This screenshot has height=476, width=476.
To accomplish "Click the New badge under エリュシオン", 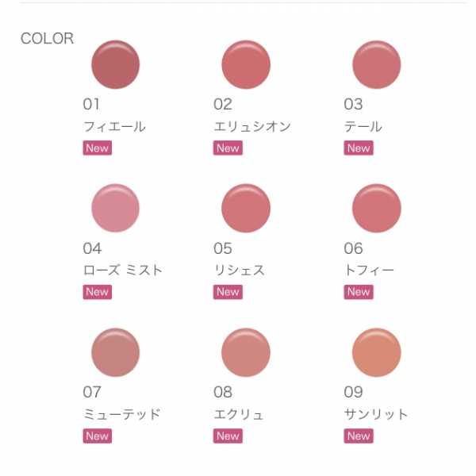I will pos(228,148).
